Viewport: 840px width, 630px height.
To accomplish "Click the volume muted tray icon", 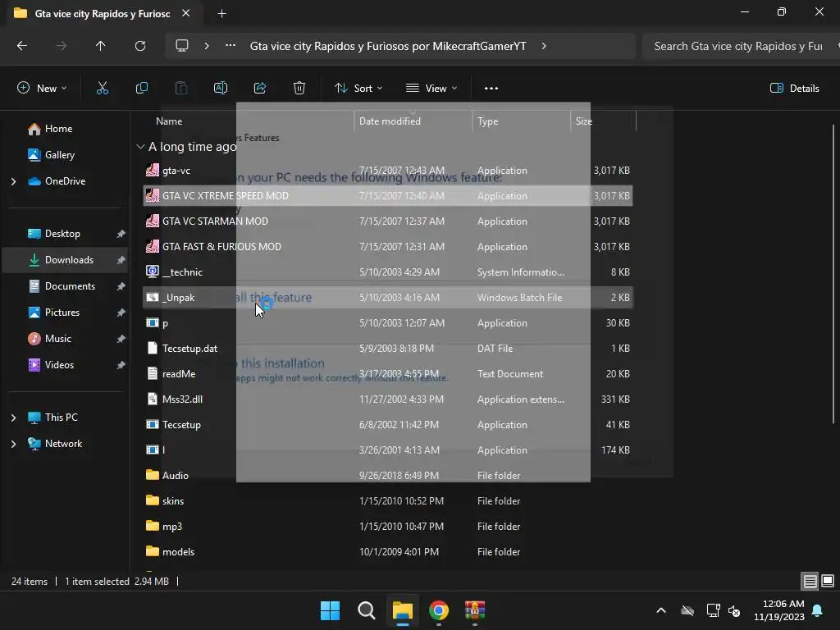I will click(734, 610).
